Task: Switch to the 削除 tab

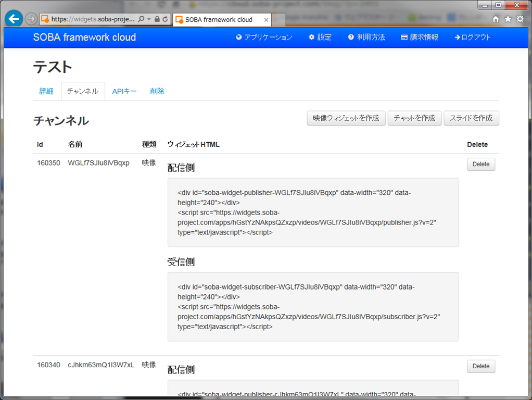Action: [x=157, y=91]
